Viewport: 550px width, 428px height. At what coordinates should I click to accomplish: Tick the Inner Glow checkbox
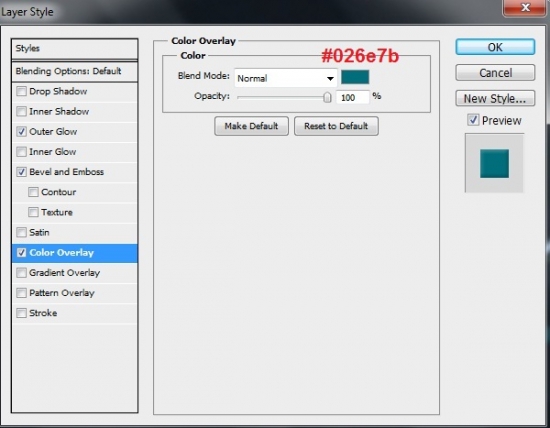click(x=21, y=152)
